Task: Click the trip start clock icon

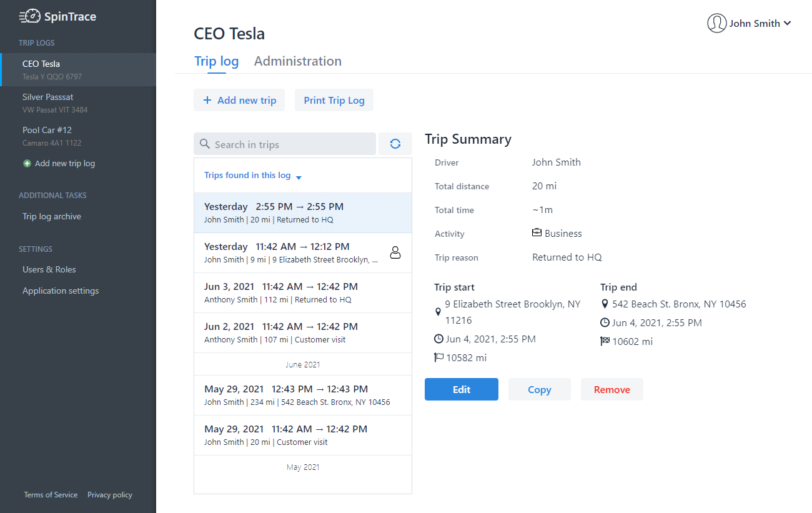Action: point(438,339)
